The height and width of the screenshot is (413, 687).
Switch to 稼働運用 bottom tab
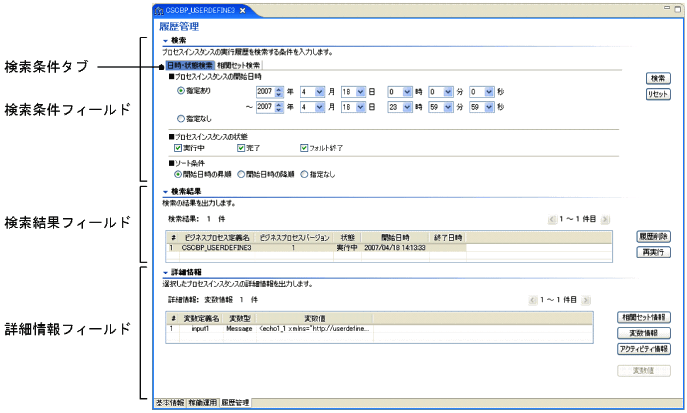[202, 402]
